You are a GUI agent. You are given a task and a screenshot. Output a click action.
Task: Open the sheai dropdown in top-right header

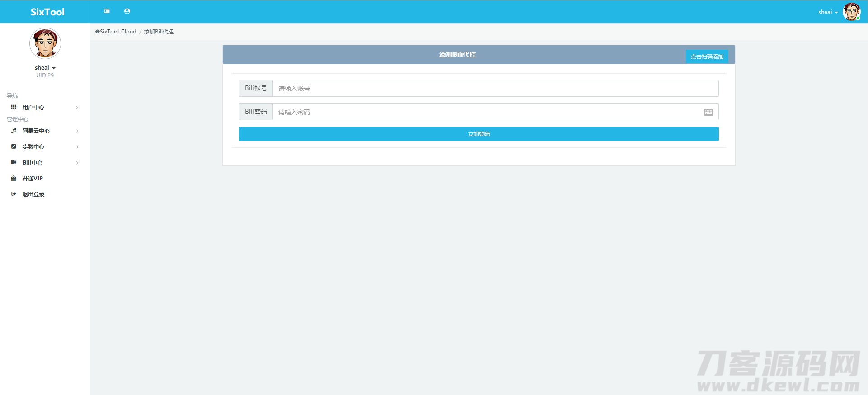828,12
